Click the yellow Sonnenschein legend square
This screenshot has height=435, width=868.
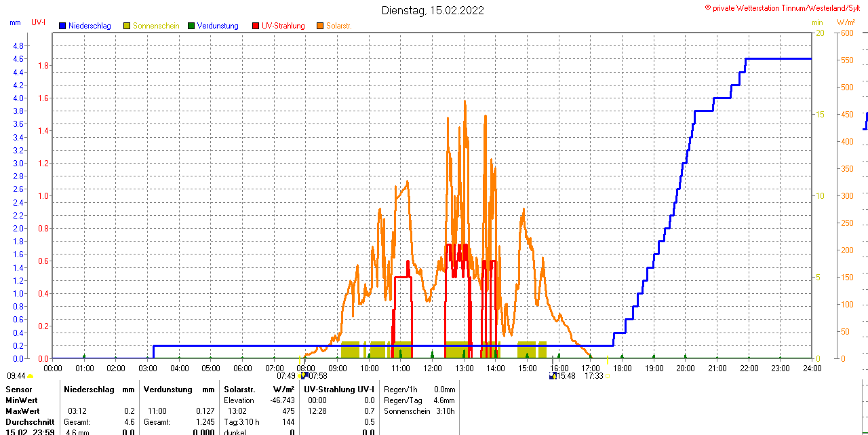[127, 26]
